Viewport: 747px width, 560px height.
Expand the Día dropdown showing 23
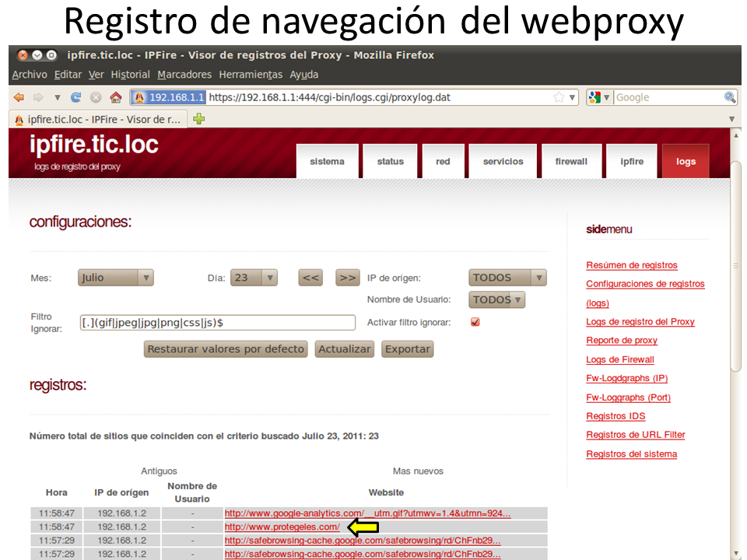(253, 278)
